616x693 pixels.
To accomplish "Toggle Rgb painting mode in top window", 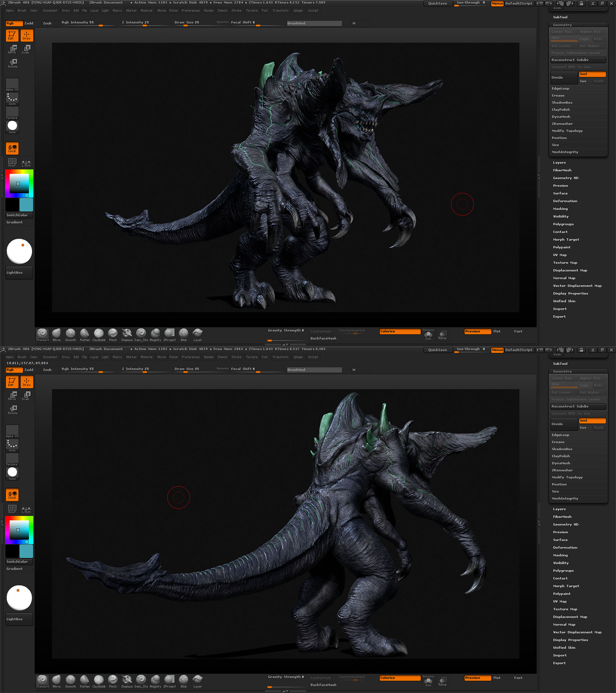I will pos(14,23).
